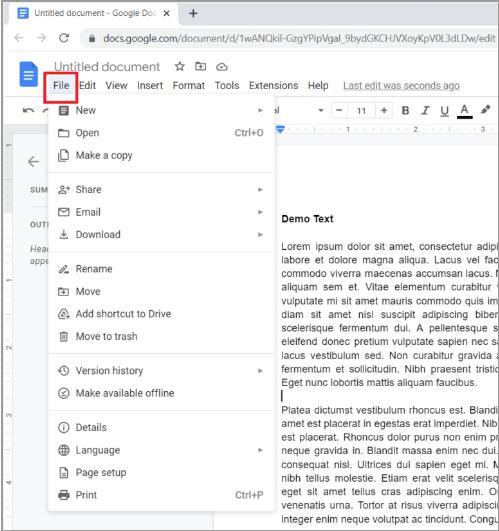Open the Tools menu

coord(227,85)
